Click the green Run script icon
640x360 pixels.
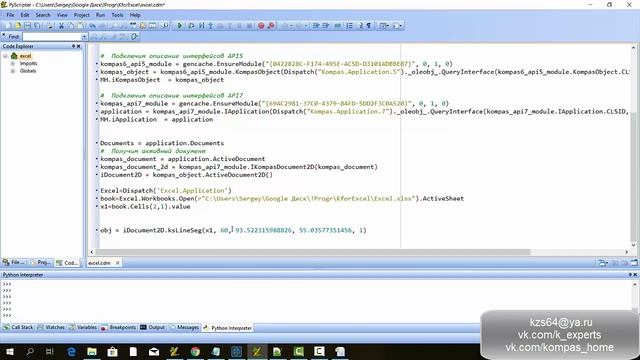180,26
